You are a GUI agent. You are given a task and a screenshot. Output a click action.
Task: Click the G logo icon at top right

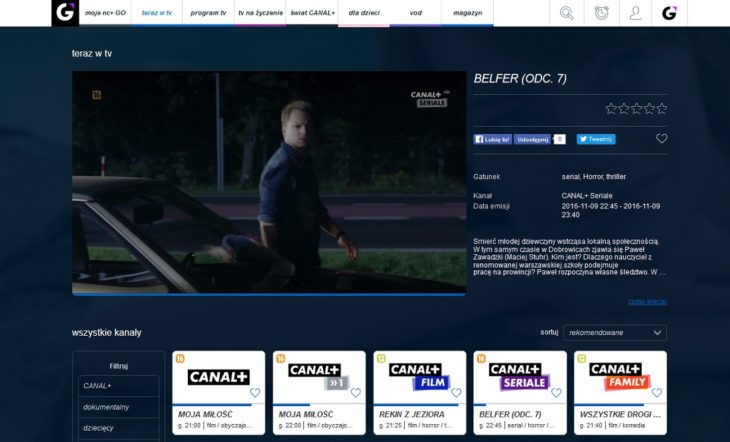click(x=669, y=13)
